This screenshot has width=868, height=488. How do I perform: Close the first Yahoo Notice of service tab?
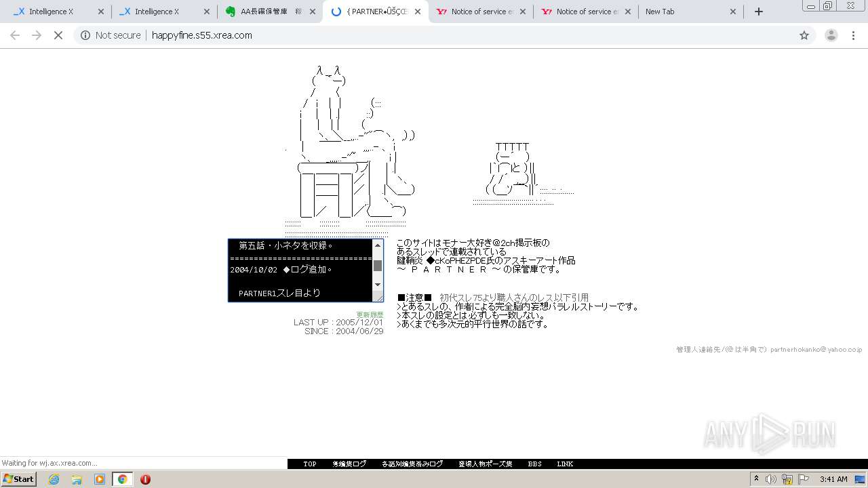coord(523,12)
